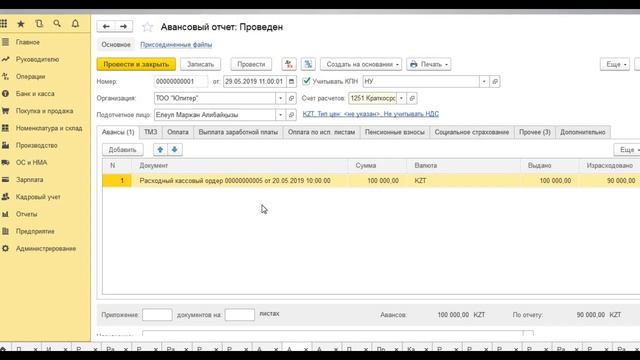Open the notifications bell icon
640x360 pixels.
click(x=75, y=24)
